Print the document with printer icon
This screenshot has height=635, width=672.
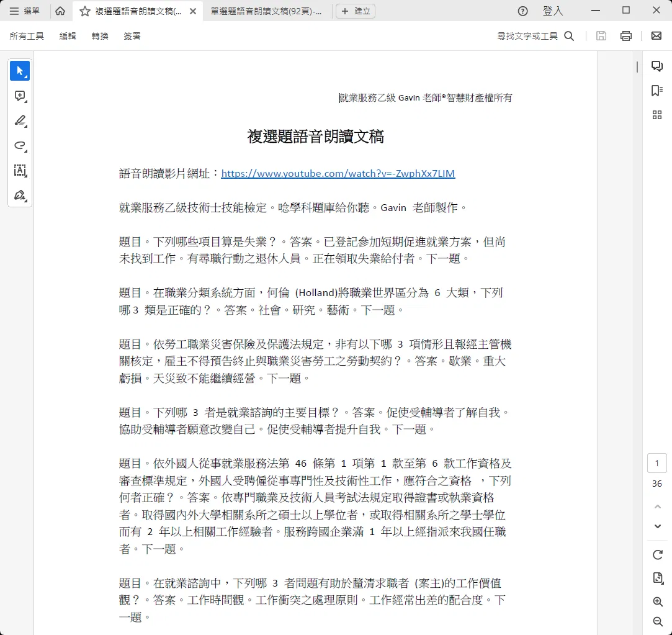(x=625, y=36)
